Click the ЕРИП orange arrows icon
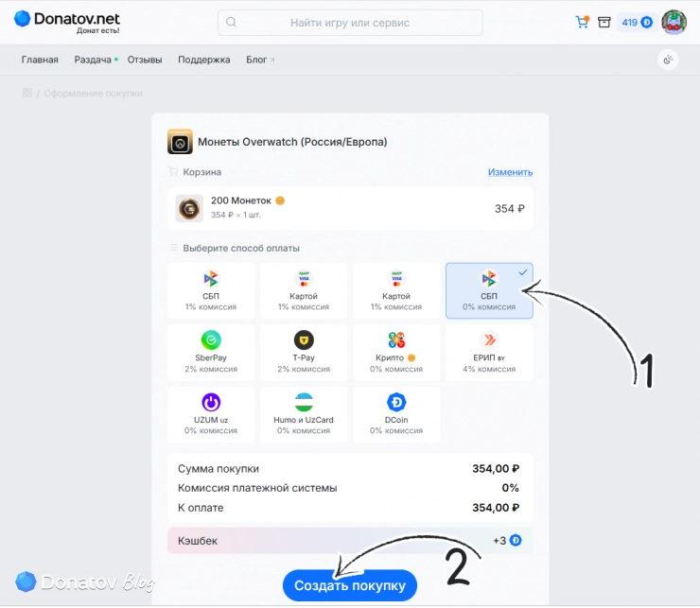 (489, 340)
